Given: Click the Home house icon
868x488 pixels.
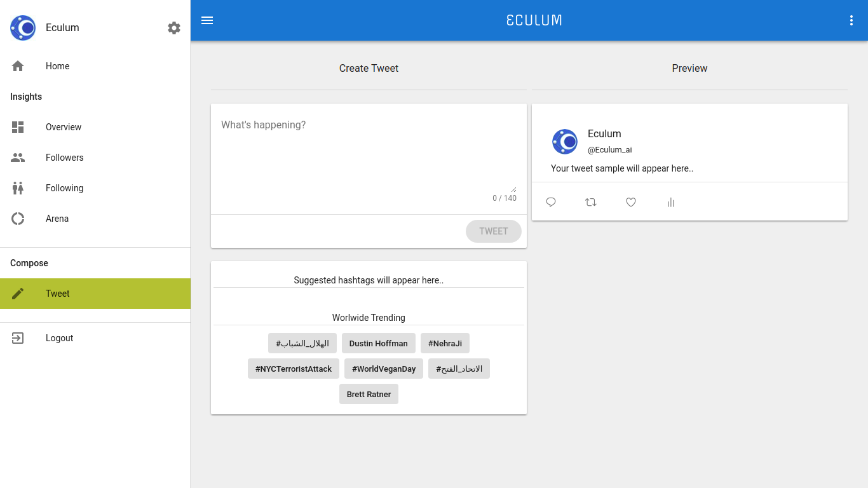Looking at the screenshot, I should click(18, 66).
